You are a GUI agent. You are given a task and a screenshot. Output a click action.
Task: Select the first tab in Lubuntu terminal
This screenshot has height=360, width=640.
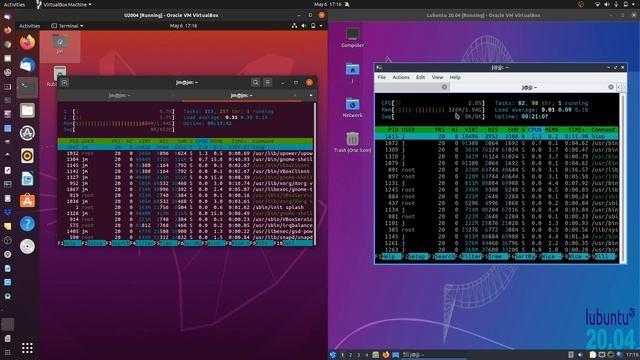412,87
